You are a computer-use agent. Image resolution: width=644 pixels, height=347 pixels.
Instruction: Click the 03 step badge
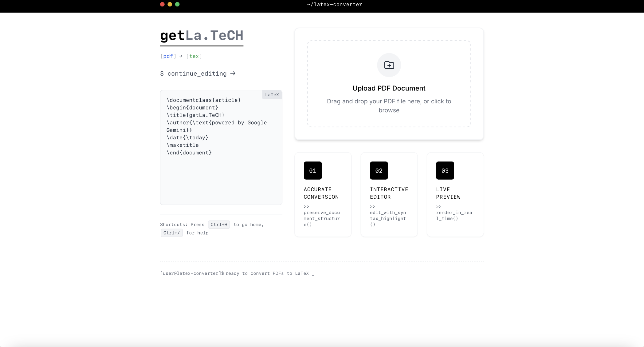(445, 170)
